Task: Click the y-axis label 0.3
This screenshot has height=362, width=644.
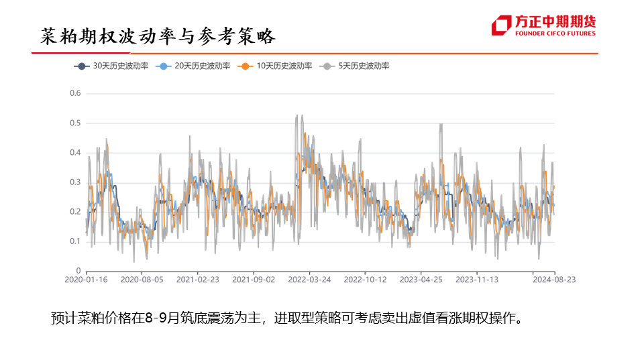Action: pos(75,182)
